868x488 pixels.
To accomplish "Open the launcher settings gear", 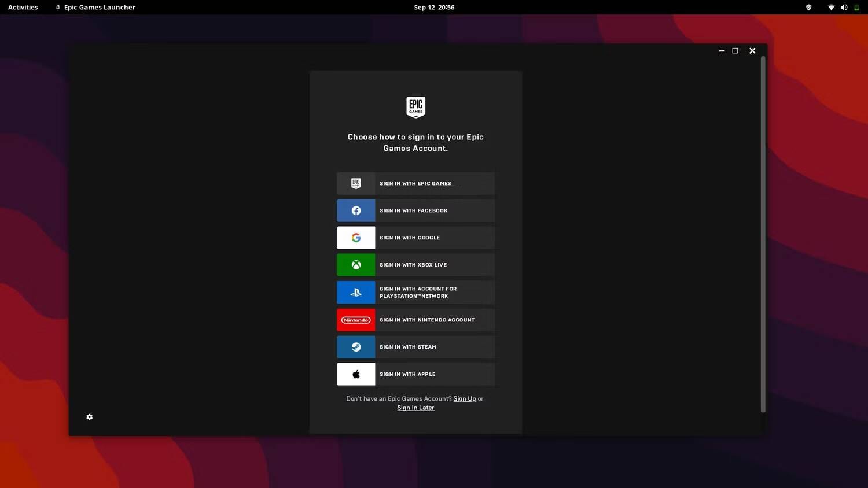I will click(x=89, y=417).
